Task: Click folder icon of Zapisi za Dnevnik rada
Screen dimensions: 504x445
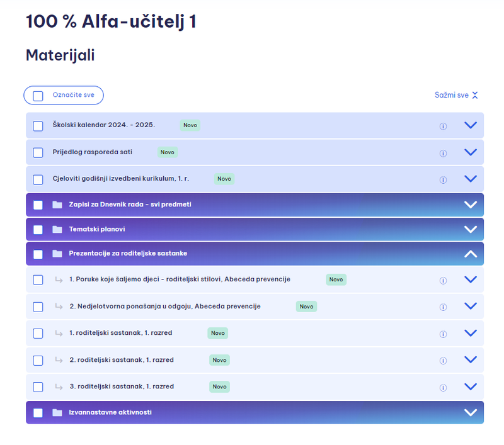Action: tap(57, 205)
